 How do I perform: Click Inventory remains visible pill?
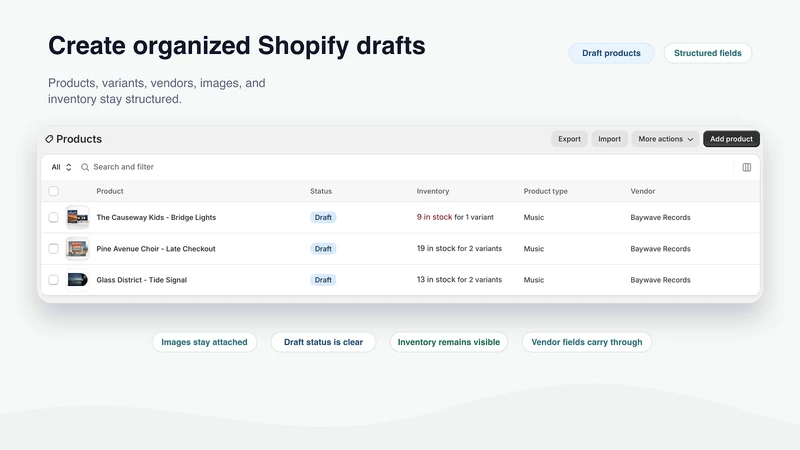tap(449, 342)
